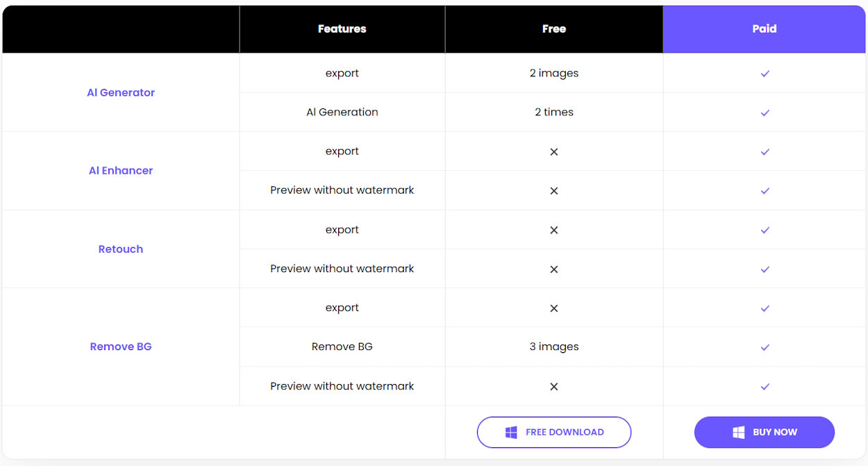Select the Remove BG category label

tap(121, 347)
